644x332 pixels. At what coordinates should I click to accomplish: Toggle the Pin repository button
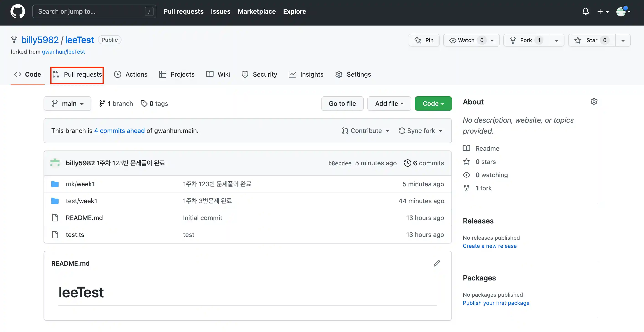424,40
